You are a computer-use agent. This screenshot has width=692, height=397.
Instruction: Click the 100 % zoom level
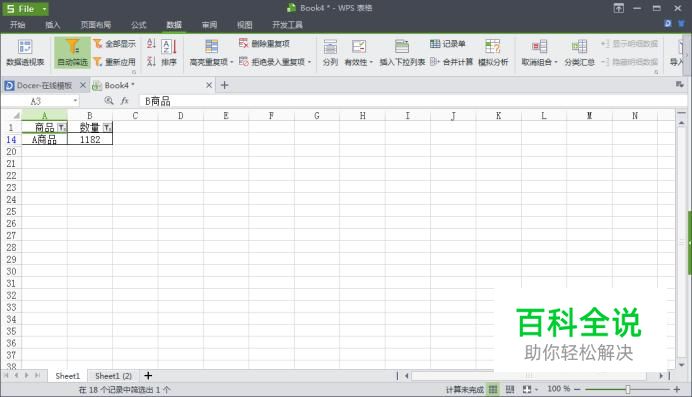click(558, 389)
